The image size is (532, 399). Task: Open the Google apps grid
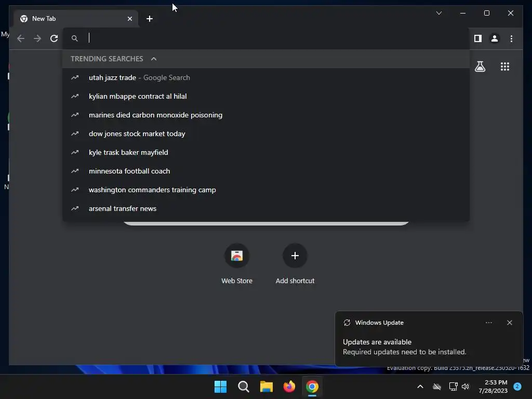point(505,66)
